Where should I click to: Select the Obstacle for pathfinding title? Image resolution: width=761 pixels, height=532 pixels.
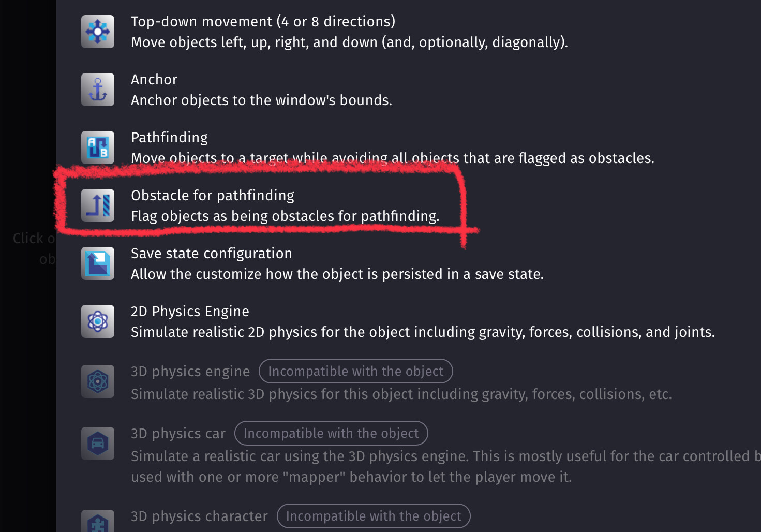tap(212, 195)
